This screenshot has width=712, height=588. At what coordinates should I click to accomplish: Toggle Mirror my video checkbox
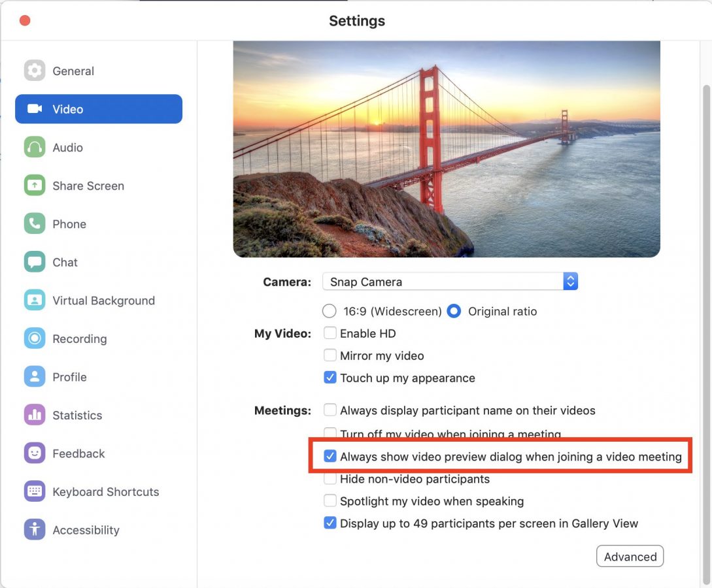(x=330, y=355)
